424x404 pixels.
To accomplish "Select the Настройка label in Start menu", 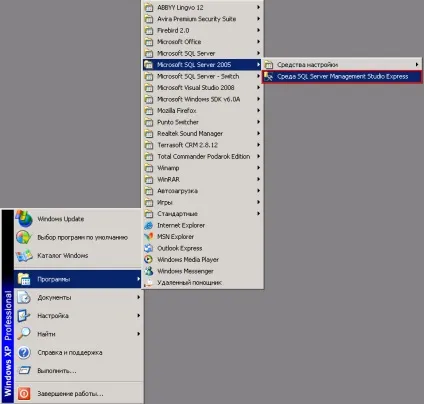I will click(53, 316).
